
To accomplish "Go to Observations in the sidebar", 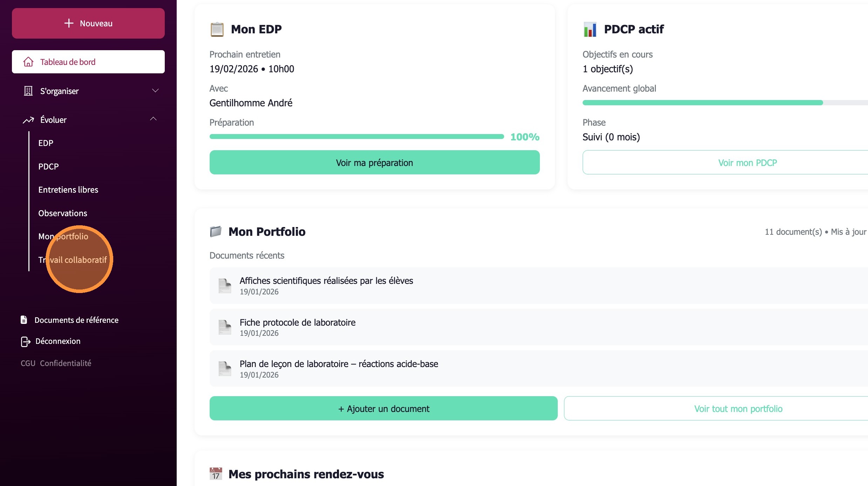I will click(63, 213).
